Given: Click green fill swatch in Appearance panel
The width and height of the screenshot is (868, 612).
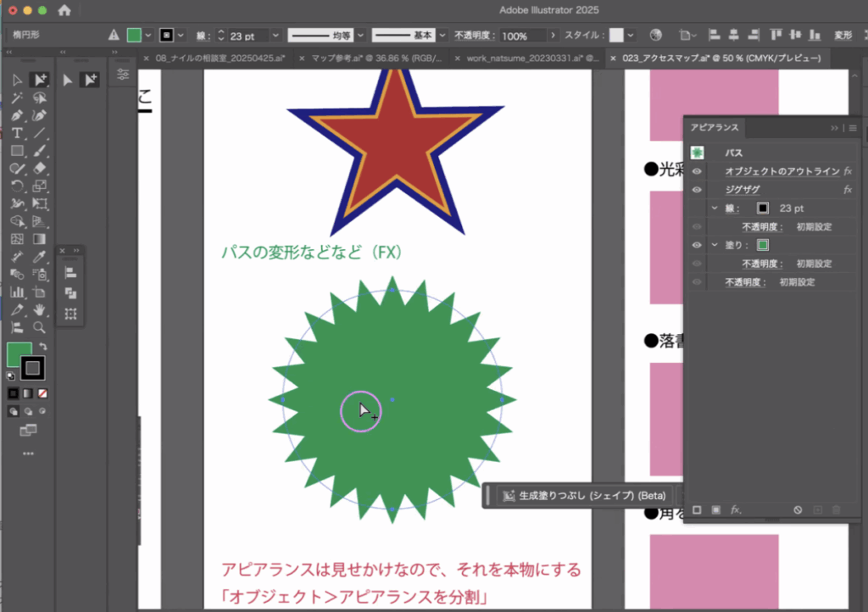Looking at the screenshot, I should click(x=762, y=245).
